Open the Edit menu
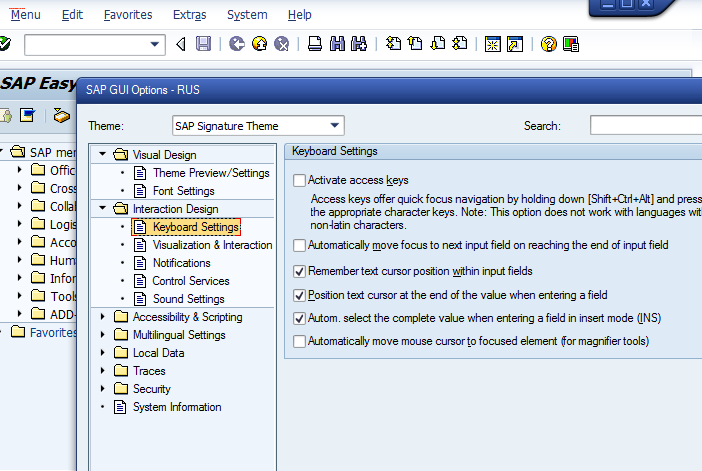This screenshot has height=471, width=702. (72, 15)
